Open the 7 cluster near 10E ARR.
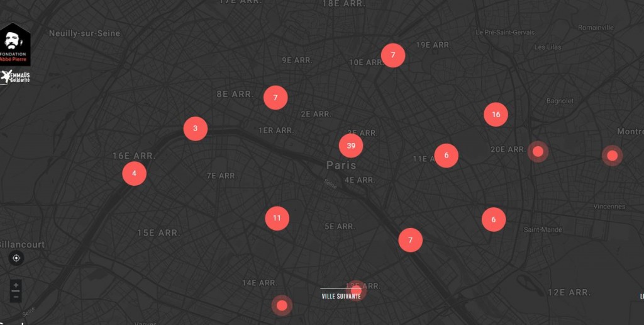Image resolution: width=644 pixels, height=325 pixels. click(x=393, y=55)
